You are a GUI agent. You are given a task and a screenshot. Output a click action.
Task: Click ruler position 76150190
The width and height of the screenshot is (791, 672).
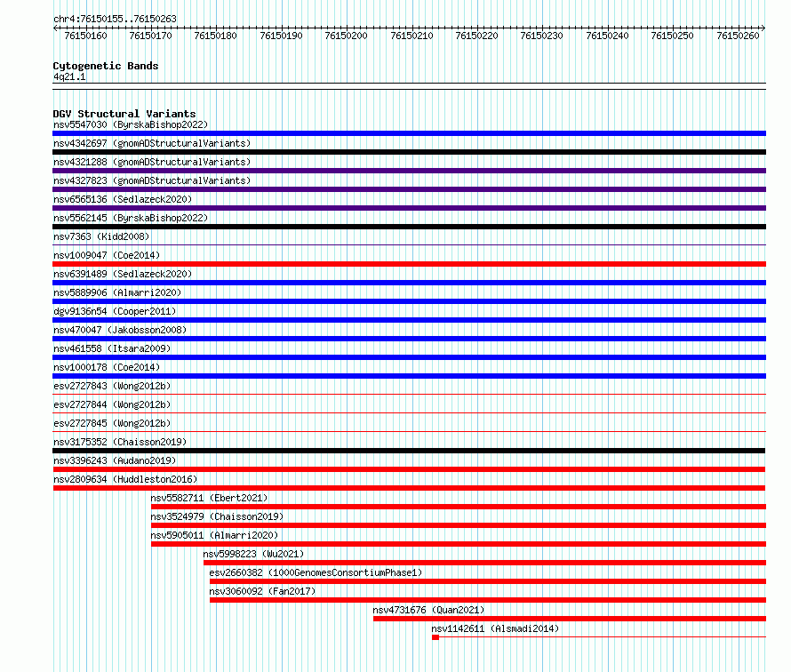click(281, 36)
